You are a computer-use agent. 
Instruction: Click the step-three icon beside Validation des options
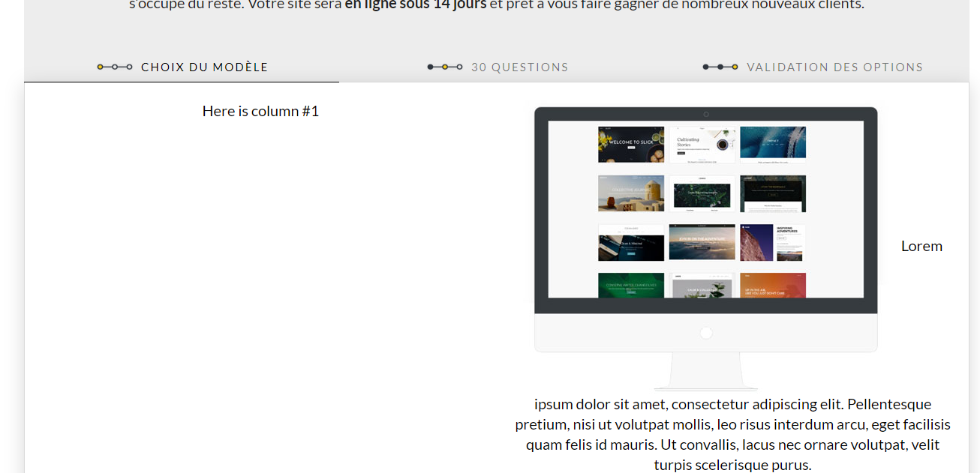point(720,67)
